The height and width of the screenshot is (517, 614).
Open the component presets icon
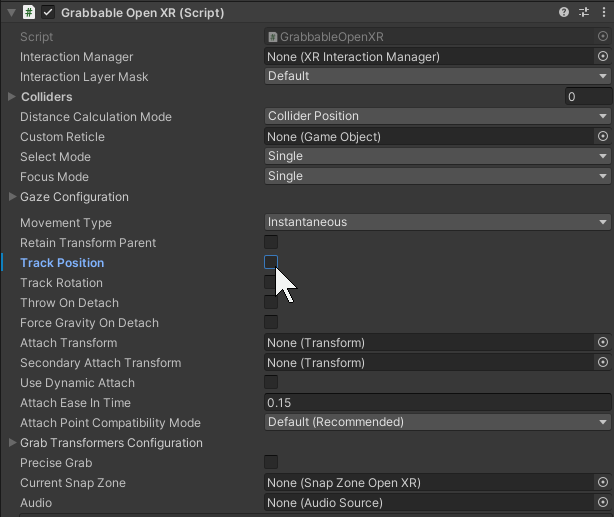(x=584, y=13)
